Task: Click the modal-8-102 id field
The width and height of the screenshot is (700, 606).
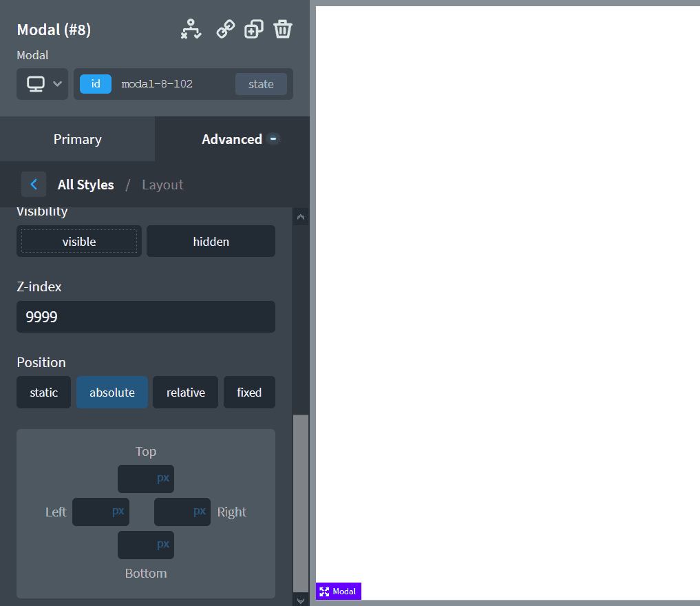Action: (x=157, y=84)
